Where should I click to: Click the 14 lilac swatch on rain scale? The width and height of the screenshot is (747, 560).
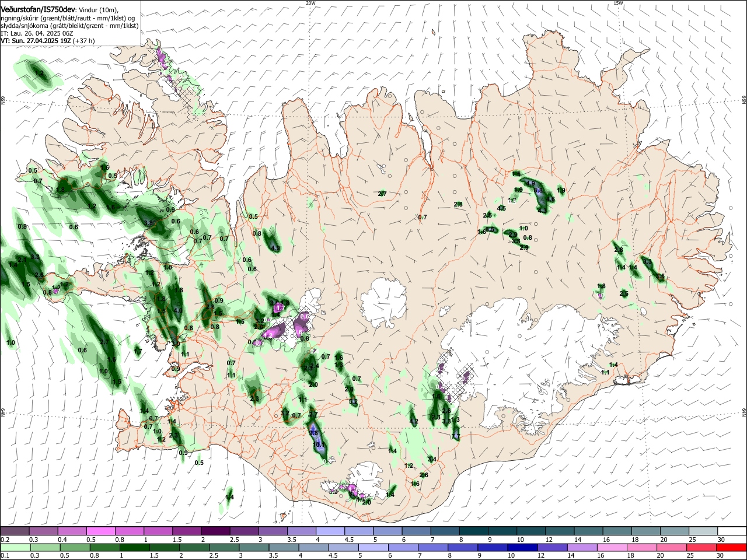coord(582,547)
